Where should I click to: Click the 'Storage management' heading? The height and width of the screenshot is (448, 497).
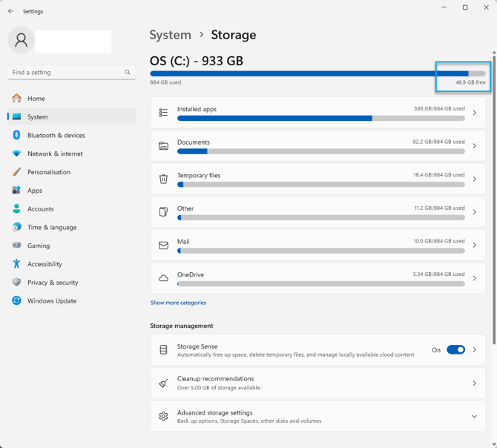[182, 326]
